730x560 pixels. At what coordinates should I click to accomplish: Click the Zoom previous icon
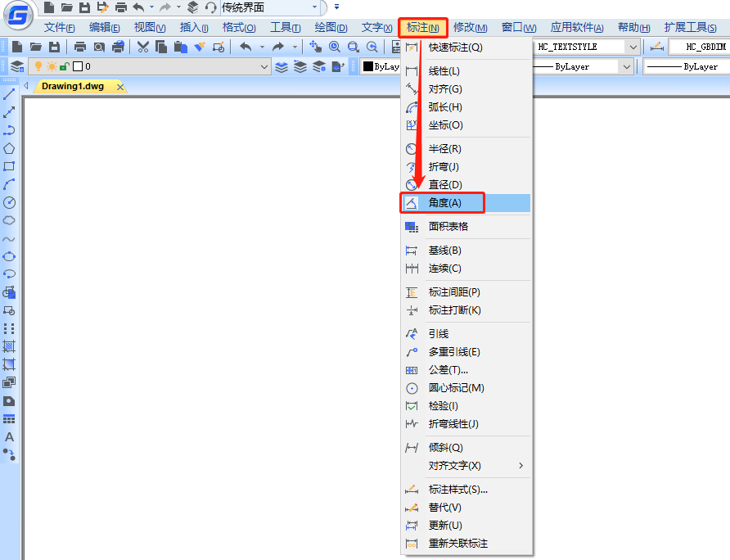(x=372, y=47)
